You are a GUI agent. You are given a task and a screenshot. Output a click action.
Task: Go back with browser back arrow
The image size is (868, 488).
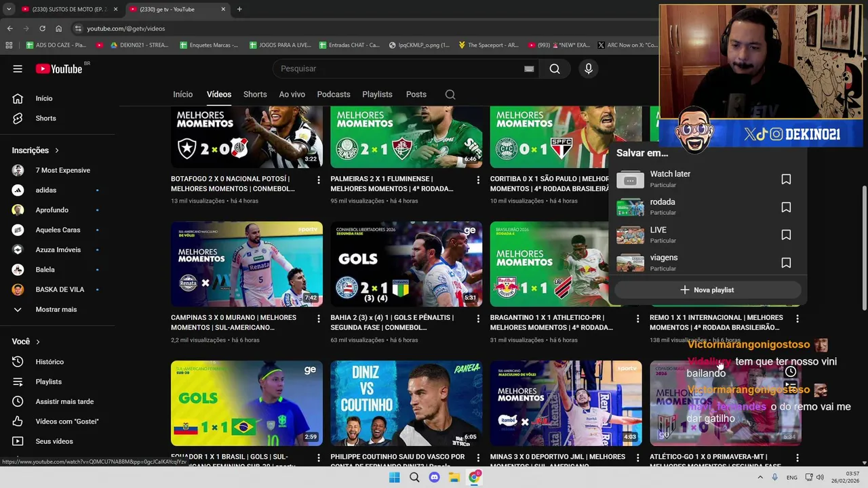click(x=9, y=28)
